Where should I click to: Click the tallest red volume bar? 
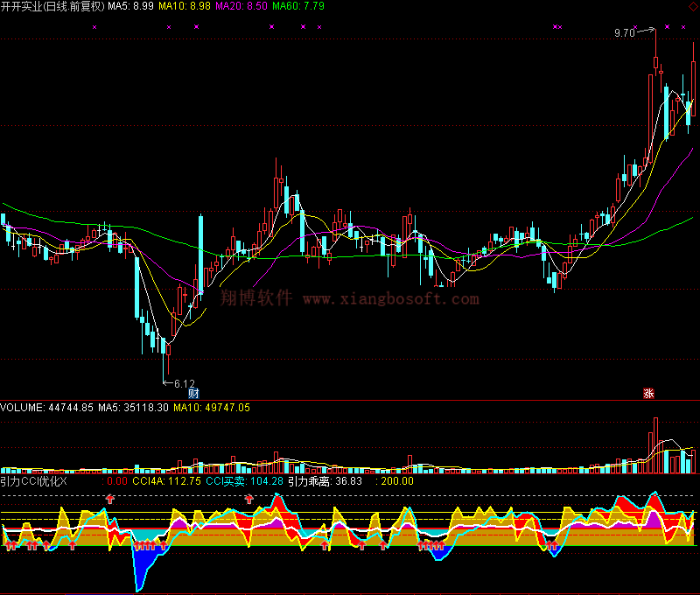[655, 445]
